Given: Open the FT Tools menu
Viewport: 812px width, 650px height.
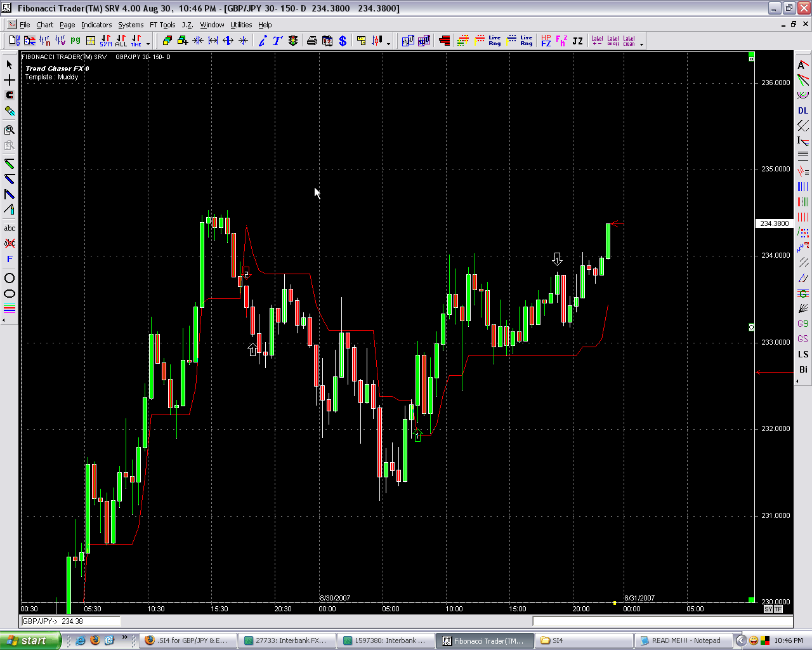Looking at the screenshot, I should (x=162, y=25).
